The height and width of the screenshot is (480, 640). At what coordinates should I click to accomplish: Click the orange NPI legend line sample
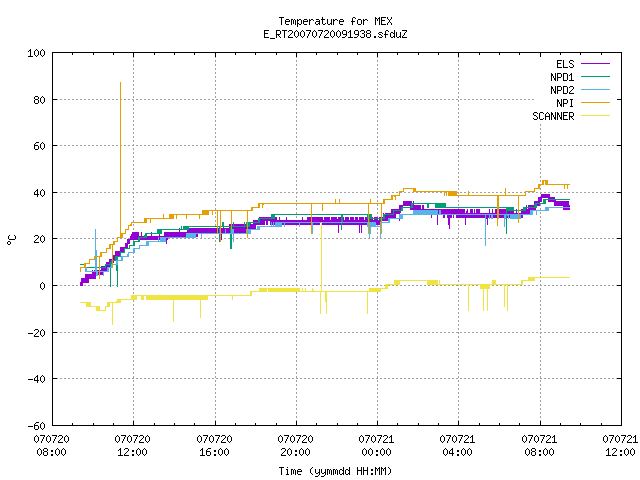(595, 102)
